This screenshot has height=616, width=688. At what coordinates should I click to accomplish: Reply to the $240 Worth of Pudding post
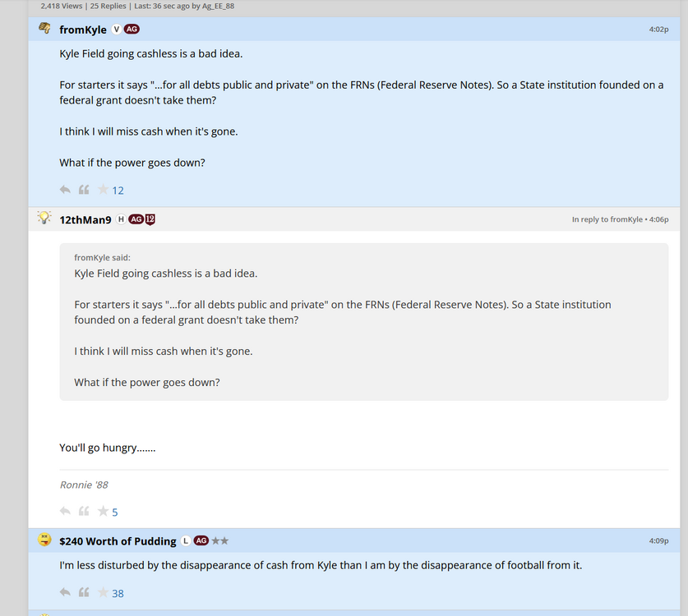(x=65, y=592)
